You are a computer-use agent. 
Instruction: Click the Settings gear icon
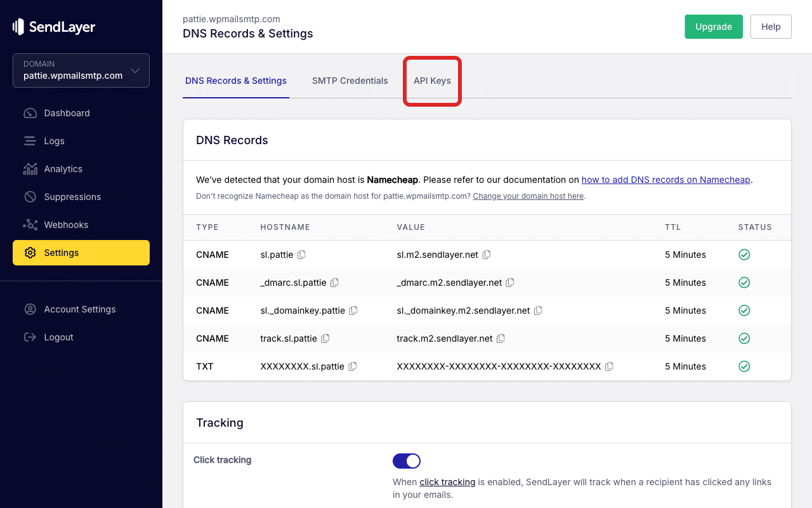[30, 253]
